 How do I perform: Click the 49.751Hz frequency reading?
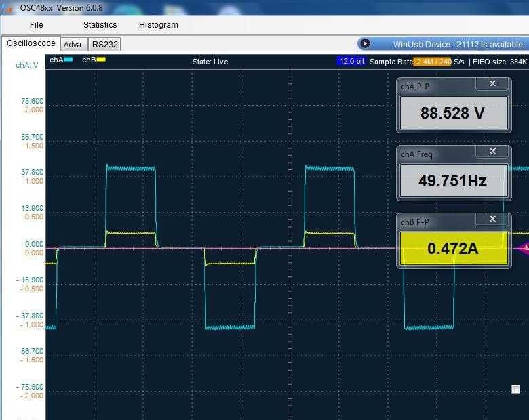pyautogui.click(x=453, y=181)
